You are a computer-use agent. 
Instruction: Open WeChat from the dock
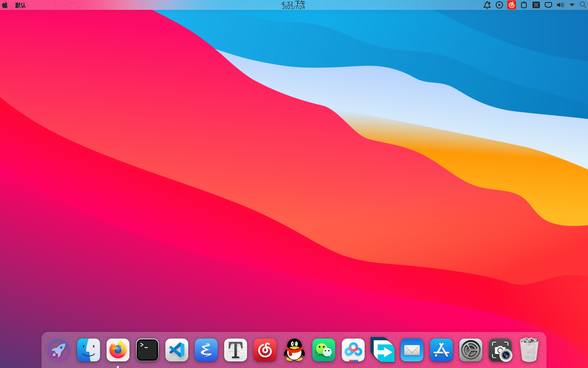click(324, 350)
